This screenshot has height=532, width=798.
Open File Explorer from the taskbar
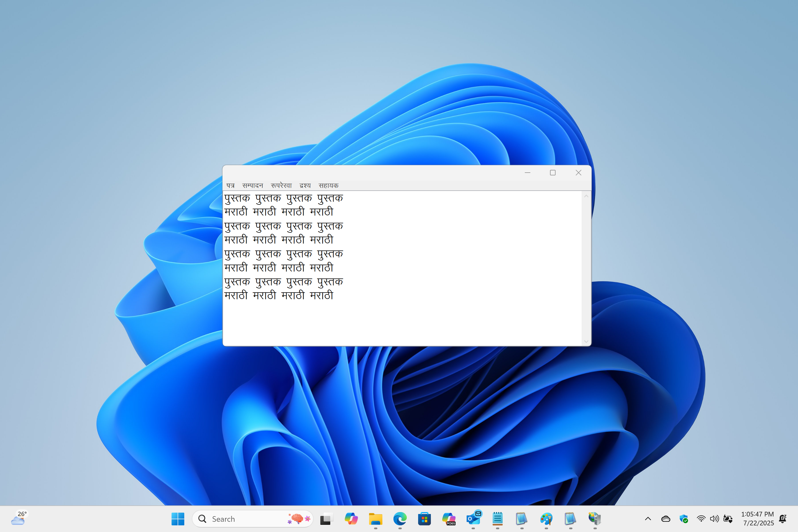coord(375,519)
